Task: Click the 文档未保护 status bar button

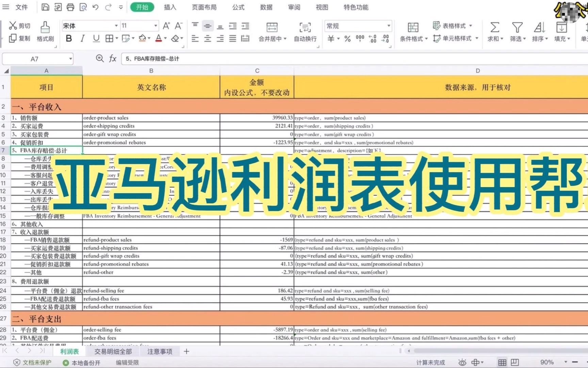Action: [32, 363]
